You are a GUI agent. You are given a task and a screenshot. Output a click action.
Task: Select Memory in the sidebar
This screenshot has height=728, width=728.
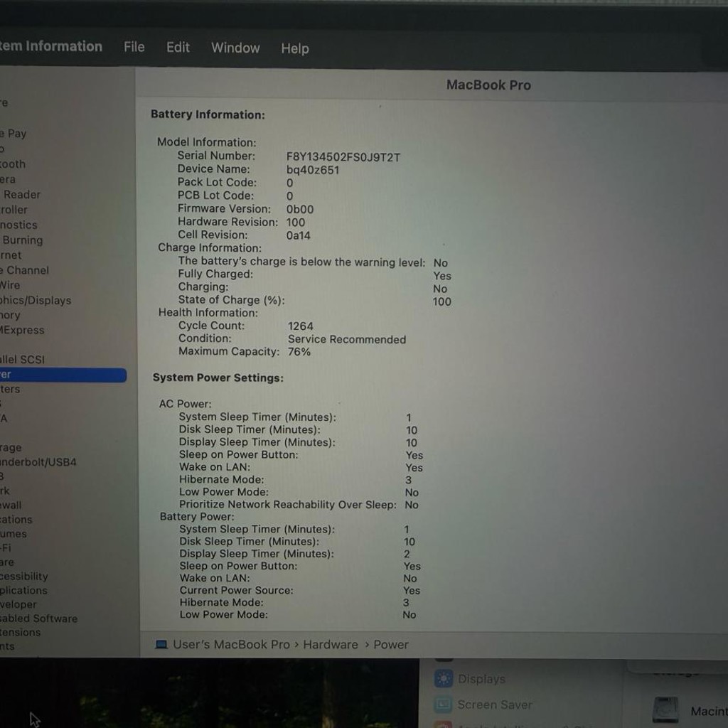[10, 315]
